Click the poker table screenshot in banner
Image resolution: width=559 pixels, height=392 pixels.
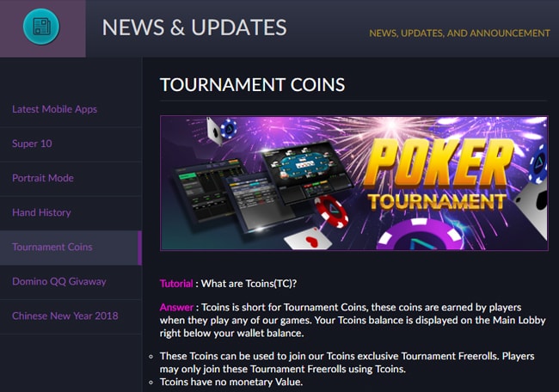click(307, 173)
